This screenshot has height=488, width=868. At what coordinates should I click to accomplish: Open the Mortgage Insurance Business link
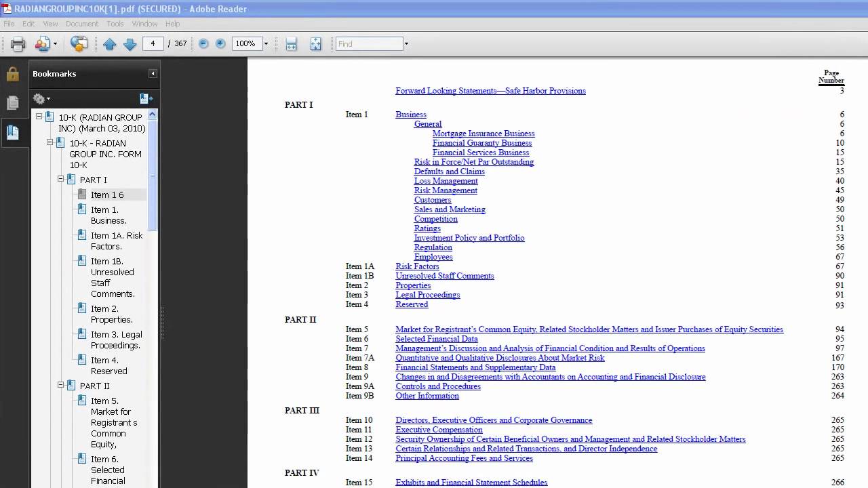484,134
